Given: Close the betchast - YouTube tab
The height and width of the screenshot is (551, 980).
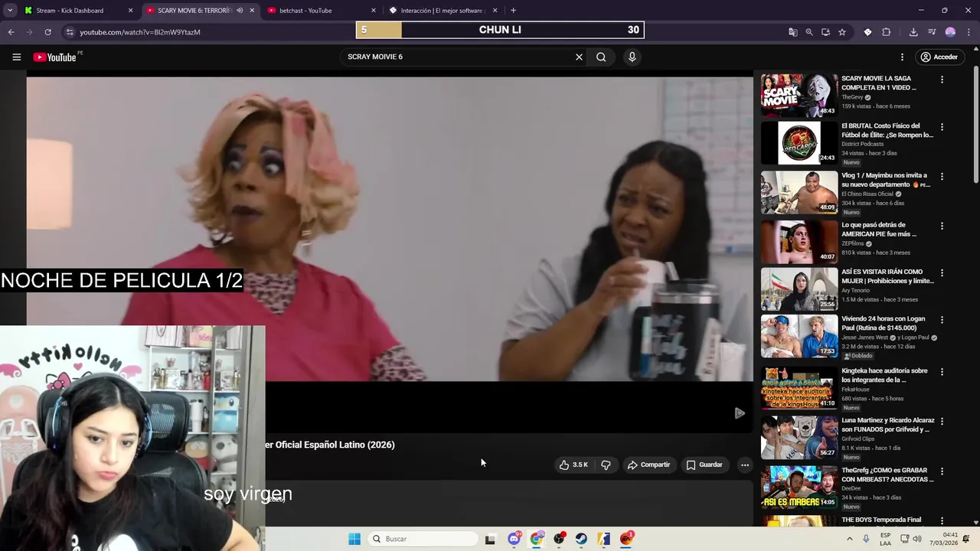Looking at the screenshot, I should 374,11.
